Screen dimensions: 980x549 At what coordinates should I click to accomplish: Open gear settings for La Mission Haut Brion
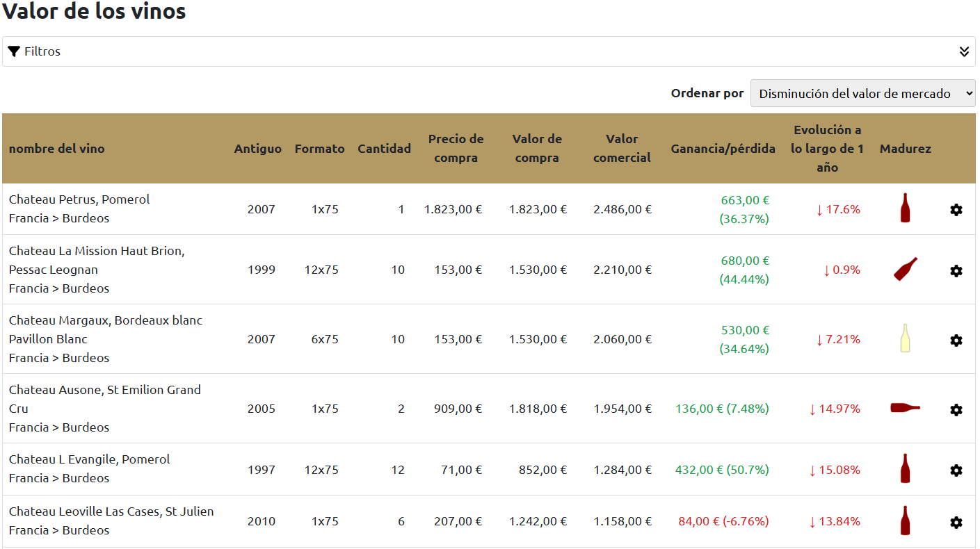pyautogui.click(x=956, y=270)
